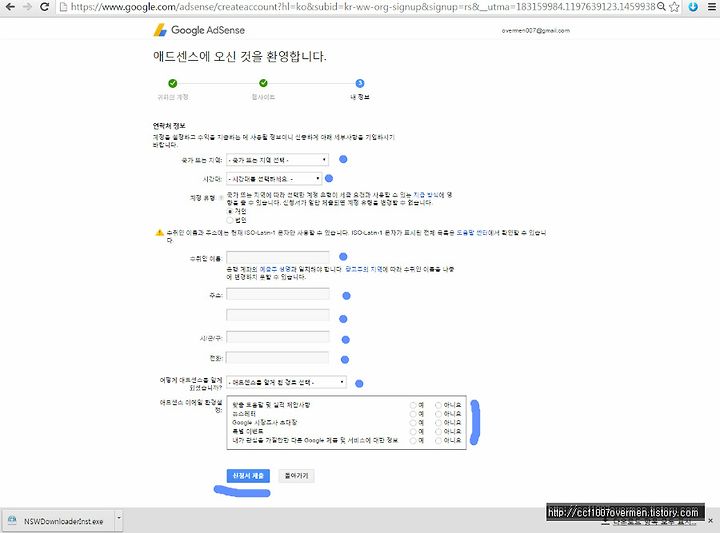Click the yellow warning triangle icon
This screenshot has height=533, width=720.
point(159,232)
